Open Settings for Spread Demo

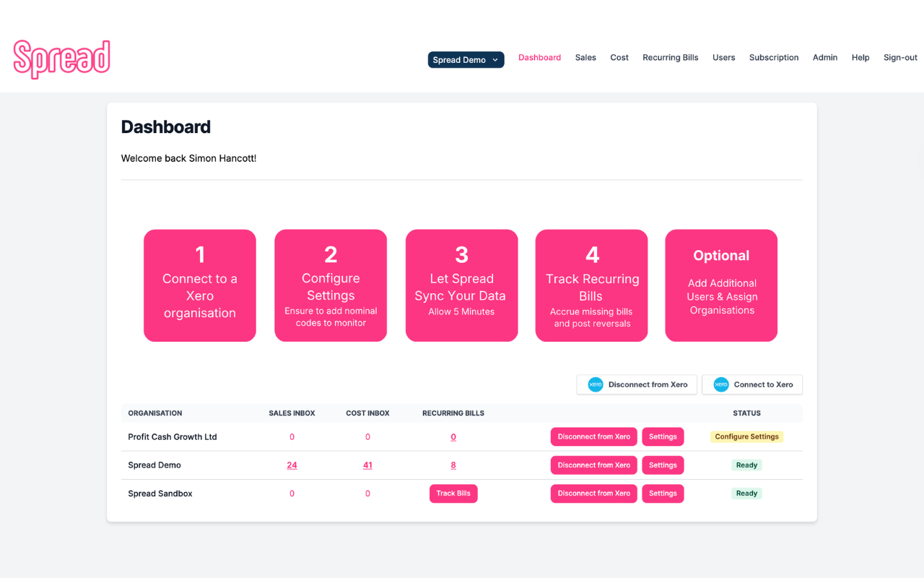663,465
